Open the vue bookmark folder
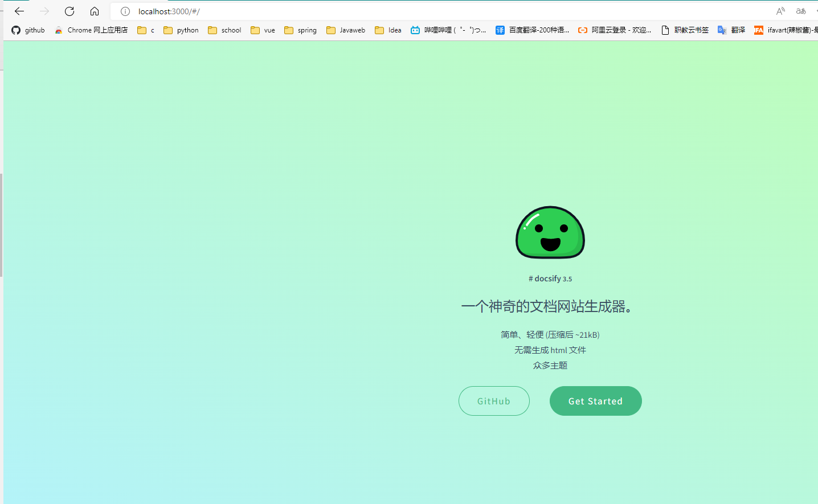The height and width of the screenshot is (504, 818). tap(263, 30)
